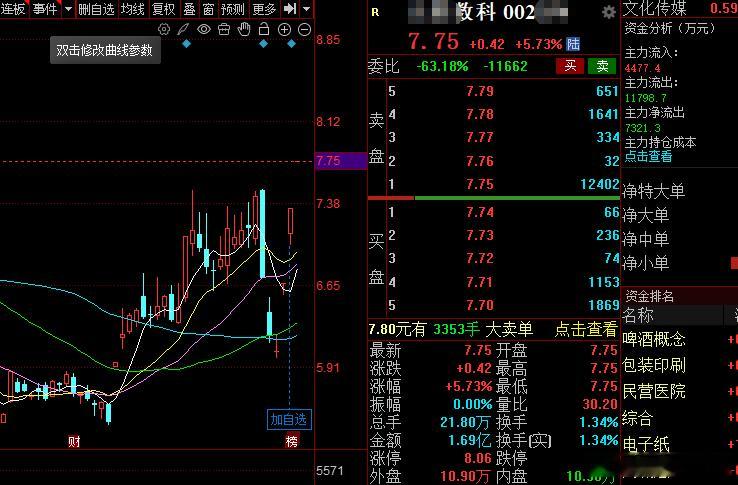
Task: Click the 资金排名 panel header
Action: coord(650,296)
